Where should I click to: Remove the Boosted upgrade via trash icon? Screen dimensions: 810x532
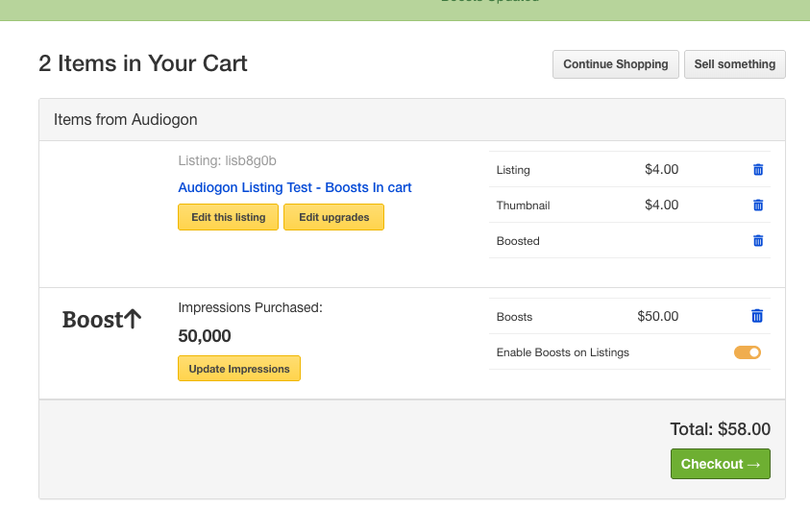pos(758,241)
